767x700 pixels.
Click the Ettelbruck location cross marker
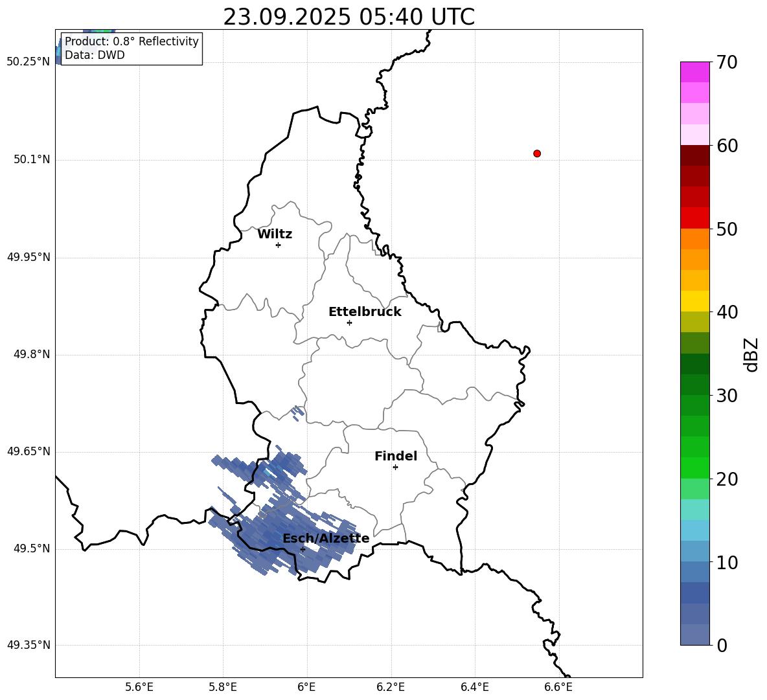[349, 322]
